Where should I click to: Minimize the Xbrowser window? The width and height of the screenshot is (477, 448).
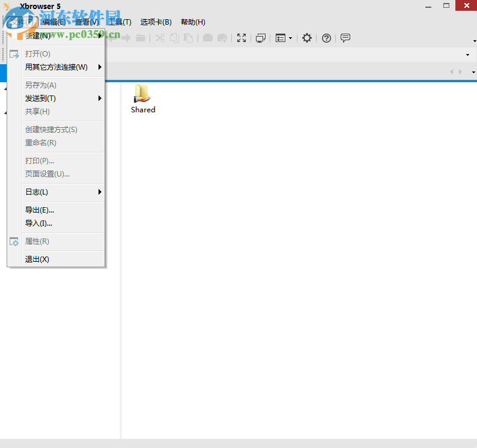click(428, 6)
